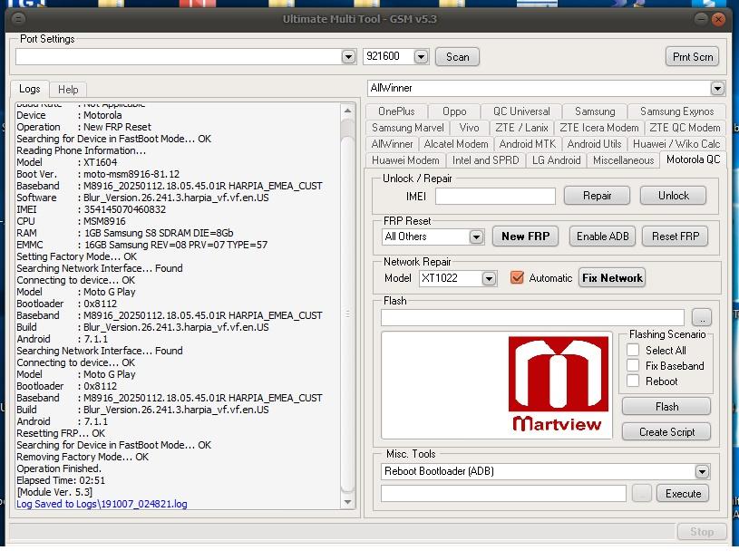
Task: Start the New FRP operation
Action: pyautogui.click(x=526, y=236)
